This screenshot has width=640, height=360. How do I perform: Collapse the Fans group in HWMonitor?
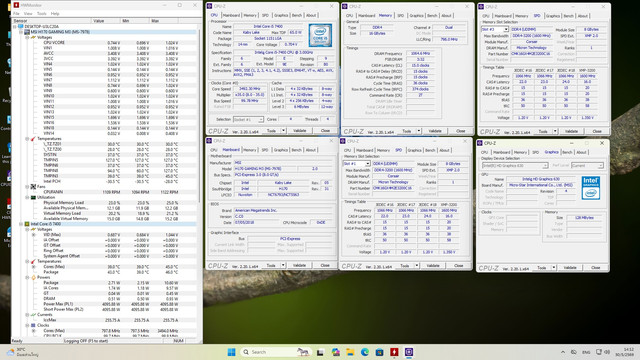[27, 187]
